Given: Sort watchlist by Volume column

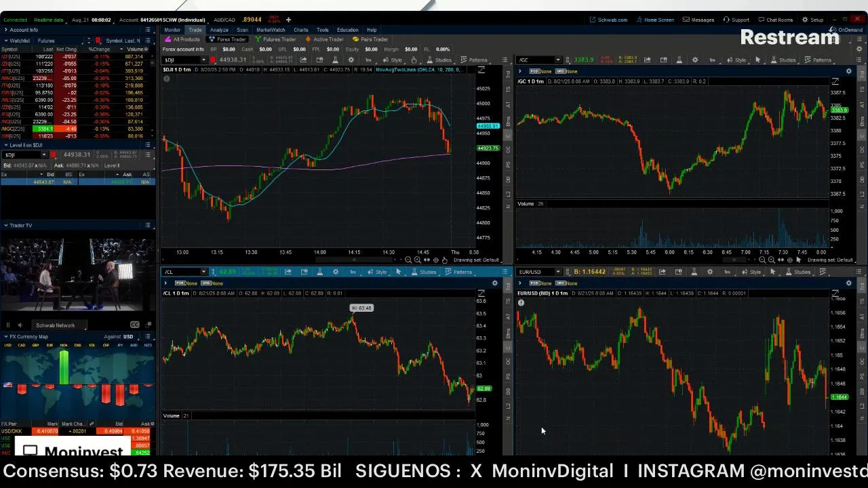Looking at the screenshot, I should (136, 49).
